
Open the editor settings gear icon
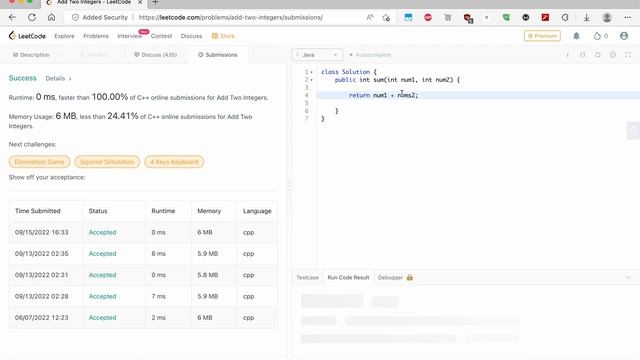pyautogui.click(x=613, y=55)
